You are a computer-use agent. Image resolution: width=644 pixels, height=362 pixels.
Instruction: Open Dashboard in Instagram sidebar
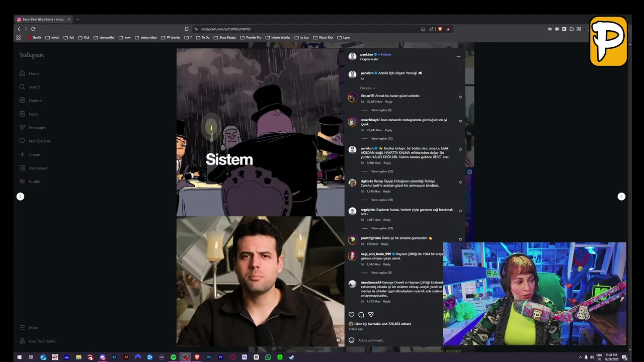tap(33, 168)
